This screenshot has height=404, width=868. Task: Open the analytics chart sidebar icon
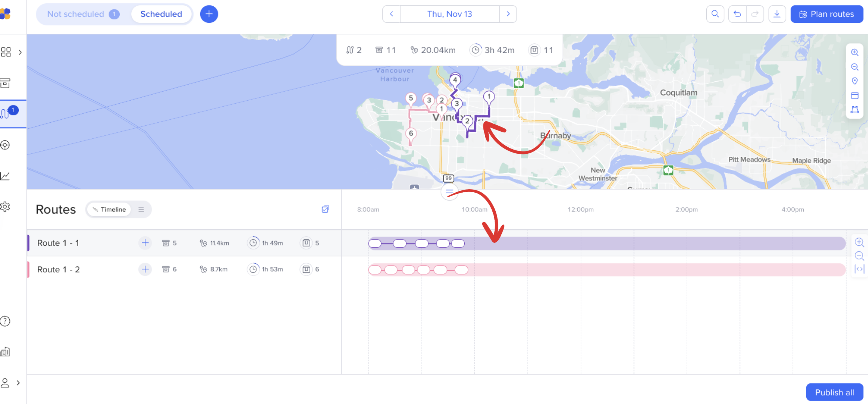(x=5, y=176)
